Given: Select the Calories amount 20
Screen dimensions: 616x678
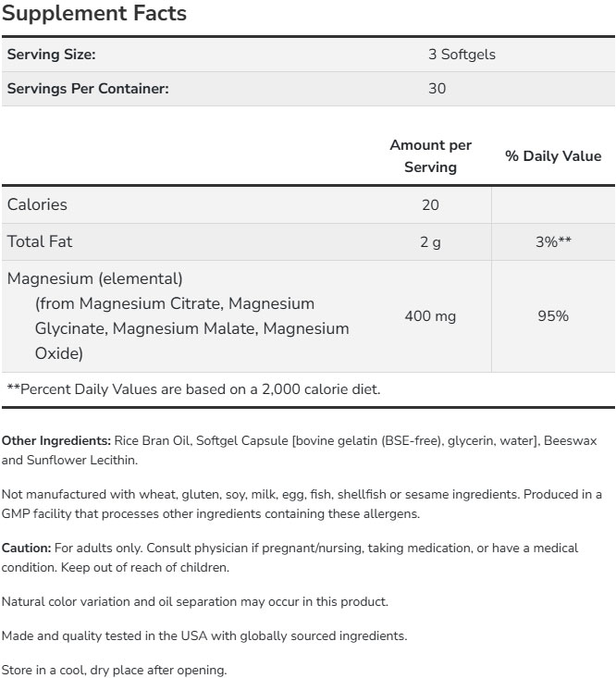Looking at the screenshot, I should 430,204.
